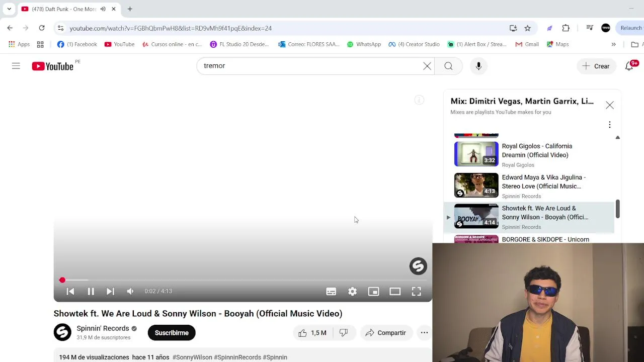Image resolution: width=644 pixels, height=362 pixels.
Task: Skip to next video
Action: click(x=110, y=291)
